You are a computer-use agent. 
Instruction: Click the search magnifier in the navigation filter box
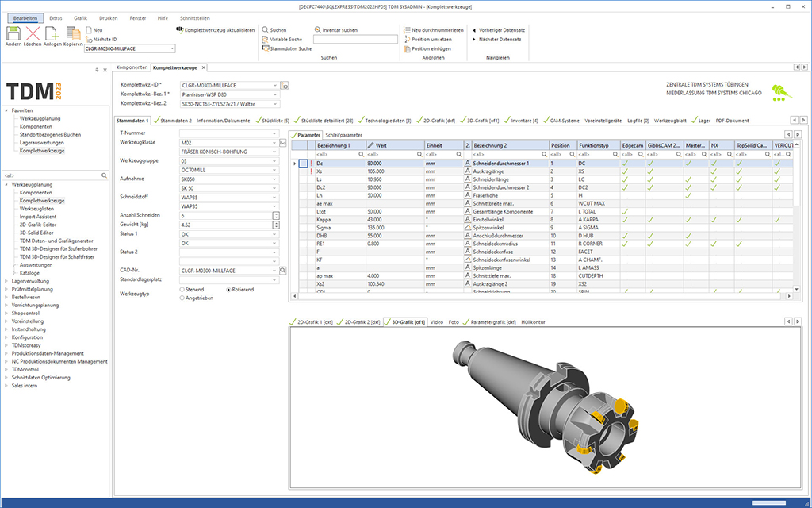[x=104, y=175]
